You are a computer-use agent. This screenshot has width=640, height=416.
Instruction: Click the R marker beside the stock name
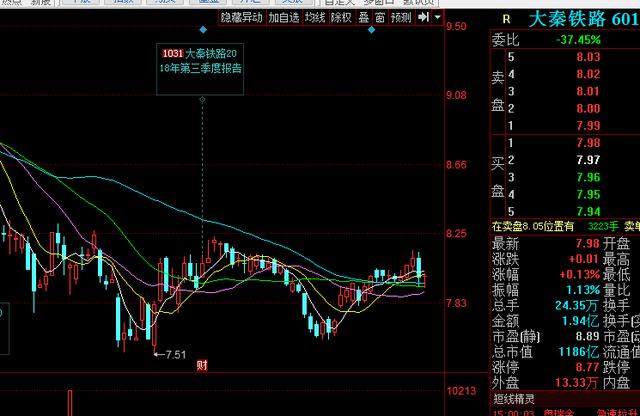pyautogui.click(x=506, y=18)
